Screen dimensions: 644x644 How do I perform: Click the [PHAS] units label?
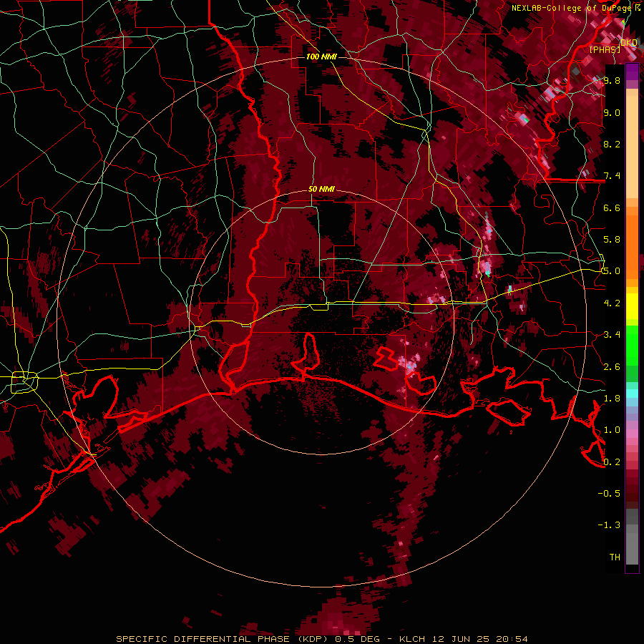tap(605, 49)
